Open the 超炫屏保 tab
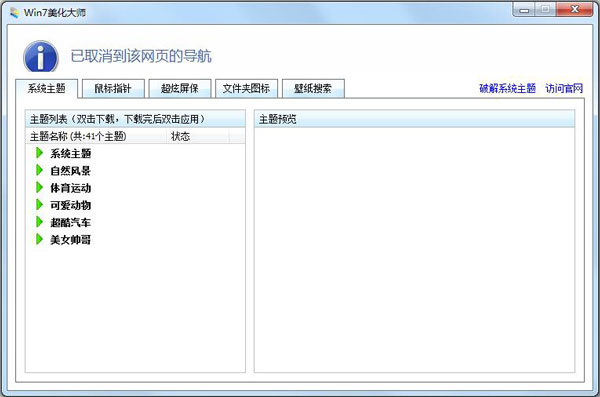The image size is (600, 397). (180, 88)
